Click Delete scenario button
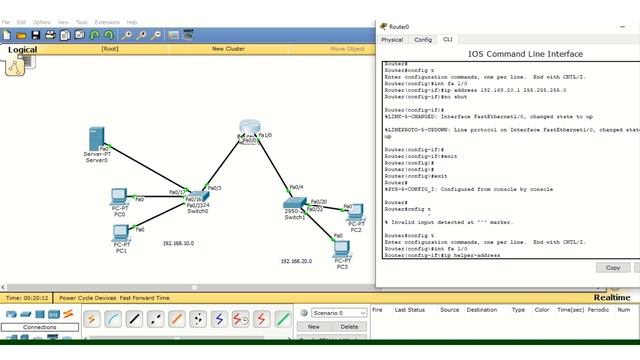640x360 pixels. [x=349, y=327]
